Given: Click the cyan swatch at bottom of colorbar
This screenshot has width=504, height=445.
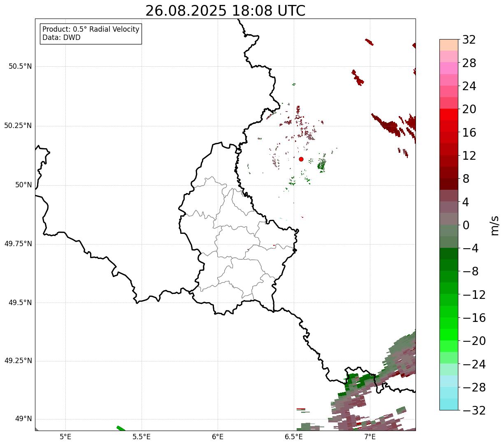Looking at the screenshot, I should coord(449,404).
